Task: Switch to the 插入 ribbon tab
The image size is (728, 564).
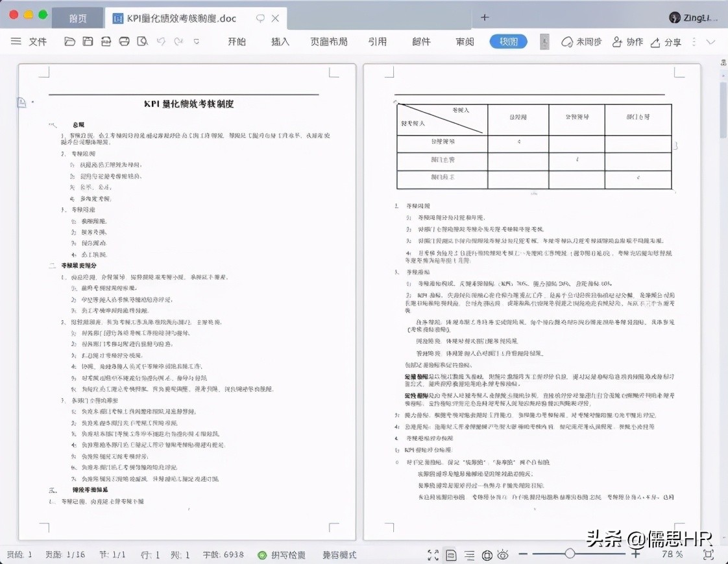Action: pyautogui.click(x=280, y=41)
